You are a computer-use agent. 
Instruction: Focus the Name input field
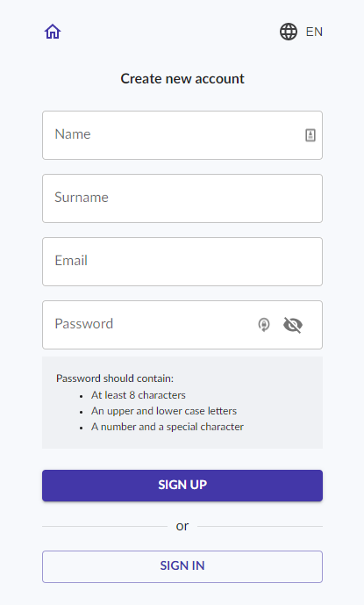[x=182, y=135]
